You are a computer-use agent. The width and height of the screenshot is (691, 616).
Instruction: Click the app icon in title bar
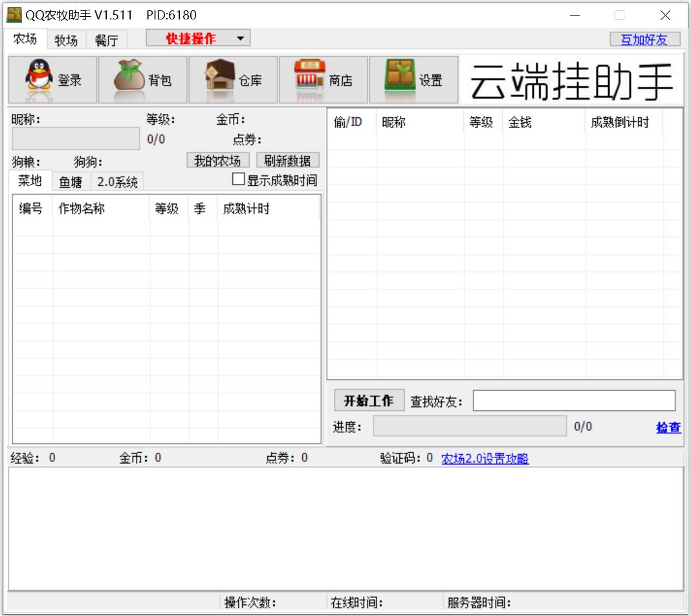click(x=14, y=15)
